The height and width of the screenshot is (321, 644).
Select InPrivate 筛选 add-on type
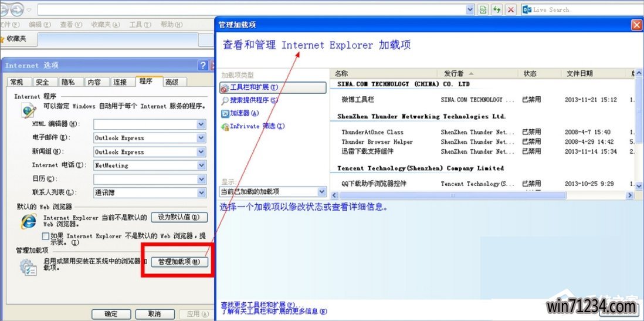tap(253, 126)
